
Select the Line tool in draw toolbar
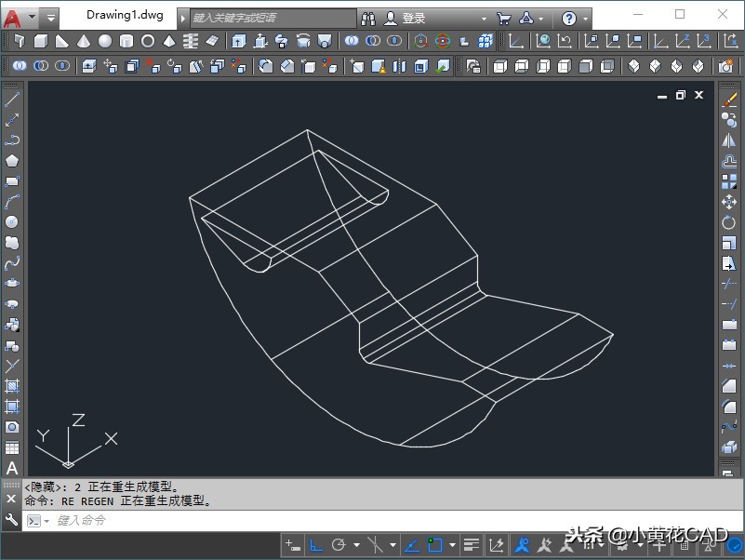(x=12, y=100)
